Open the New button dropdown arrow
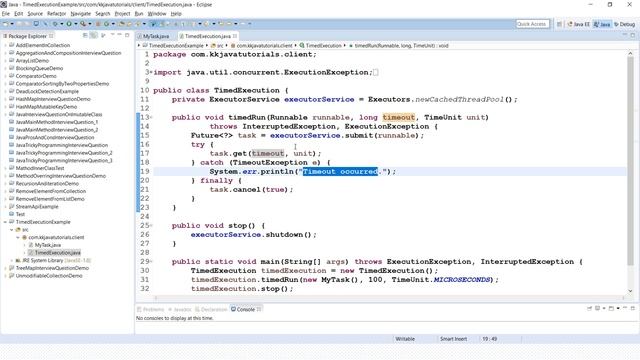The image size is (640, 360). 12,24
